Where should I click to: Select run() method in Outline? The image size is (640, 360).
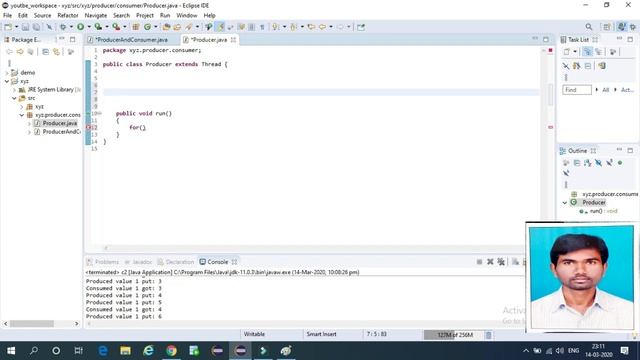(603, 211)
